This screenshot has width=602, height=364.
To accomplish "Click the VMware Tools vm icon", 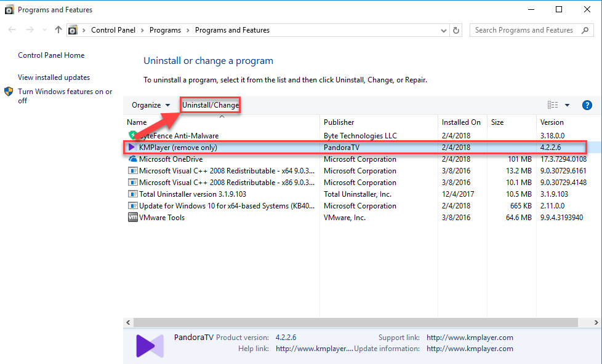I will point(132,217).
